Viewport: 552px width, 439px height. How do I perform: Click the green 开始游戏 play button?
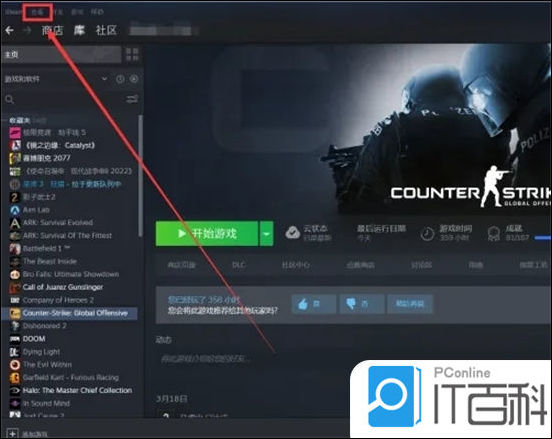[207, 234]
